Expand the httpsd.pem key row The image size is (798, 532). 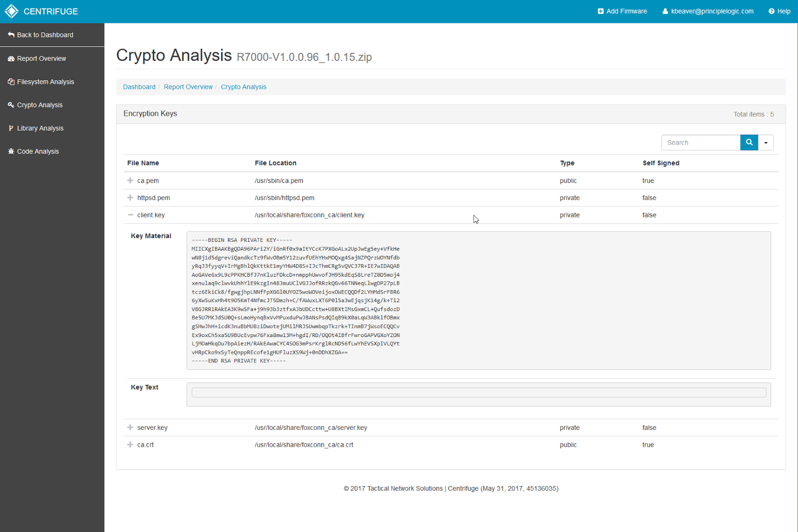click(130, 197)
